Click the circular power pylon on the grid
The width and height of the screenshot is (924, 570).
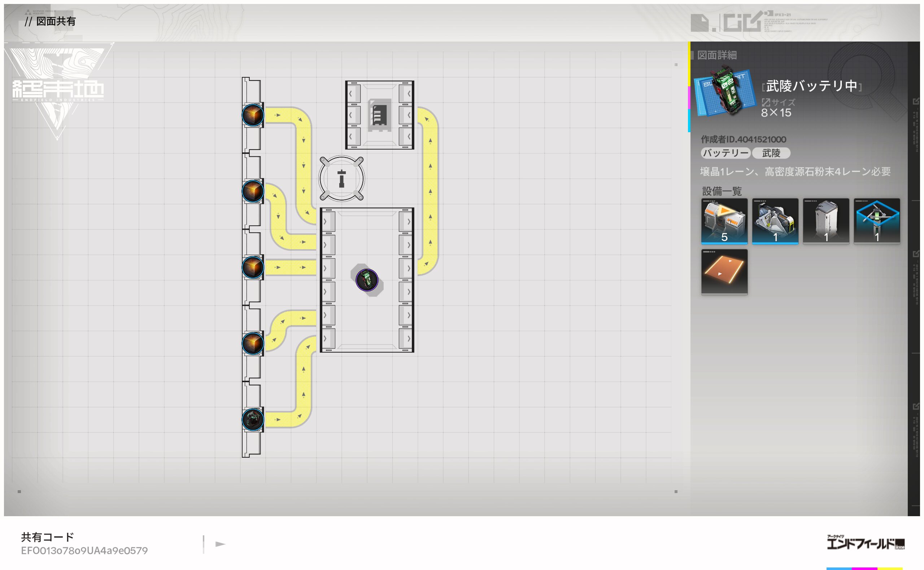[x=341, y=179]
